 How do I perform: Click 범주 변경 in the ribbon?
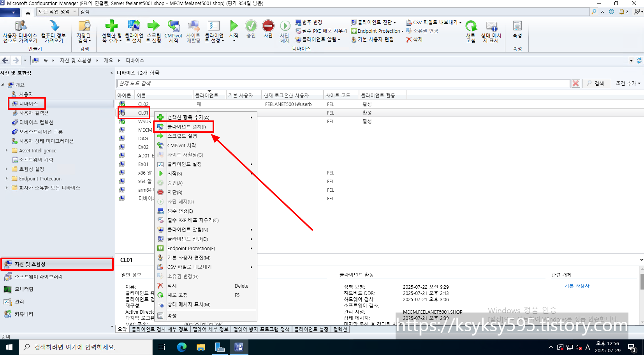pos(309,23)
